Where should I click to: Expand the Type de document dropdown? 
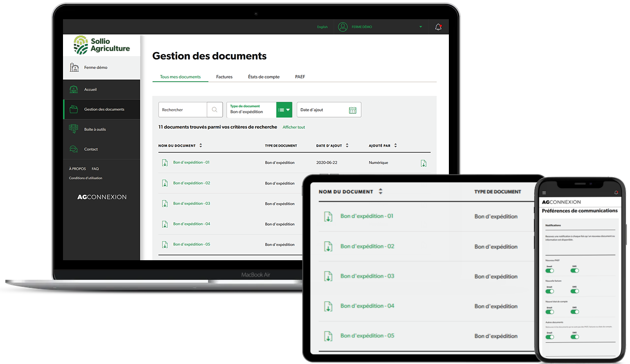pos(284,110)
